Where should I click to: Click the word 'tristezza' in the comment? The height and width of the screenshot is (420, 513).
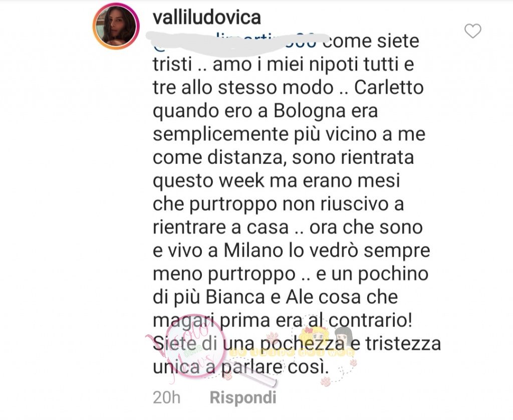[403, 344]
